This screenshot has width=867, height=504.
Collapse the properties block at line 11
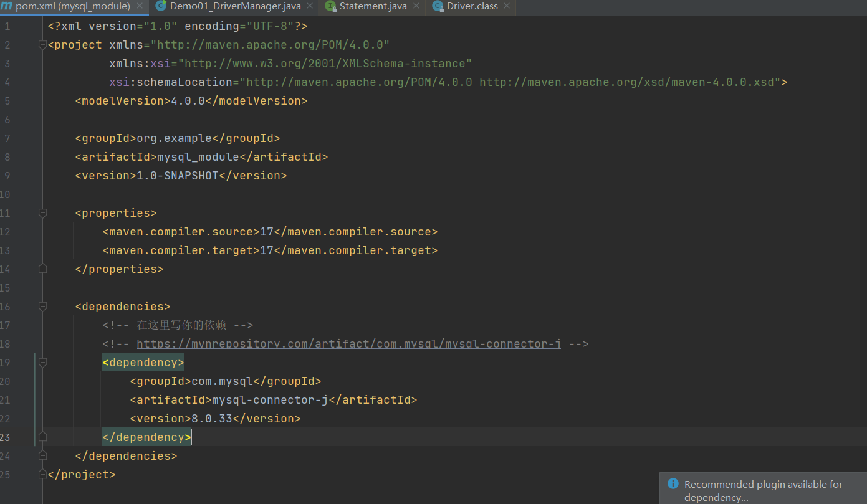click(42, 213)
